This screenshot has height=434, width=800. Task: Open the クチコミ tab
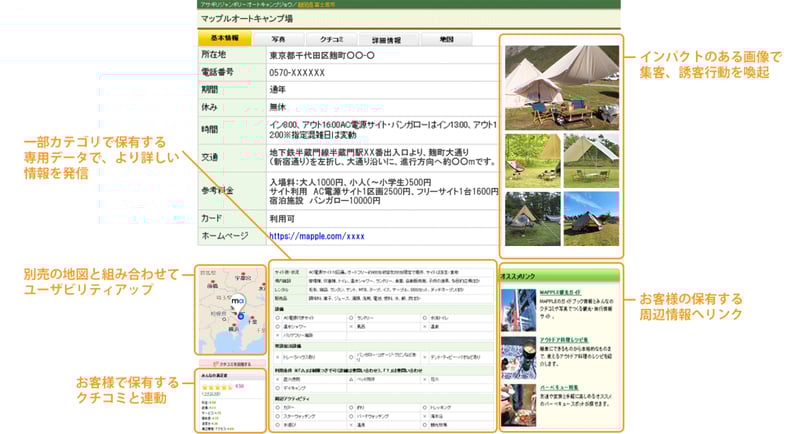[x=331, y=39]
